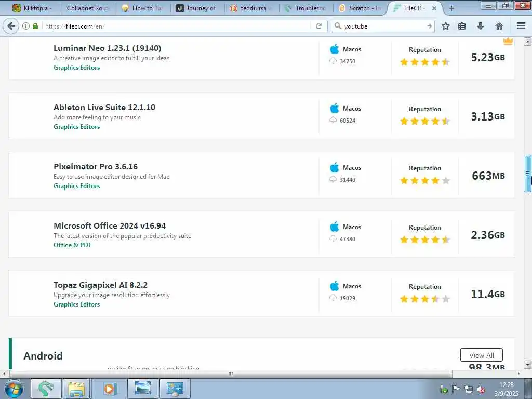Switch to the teddiursa tab
Image resolution: width=532 pixels, height=399 pixels.
click(x=251, y=8)
